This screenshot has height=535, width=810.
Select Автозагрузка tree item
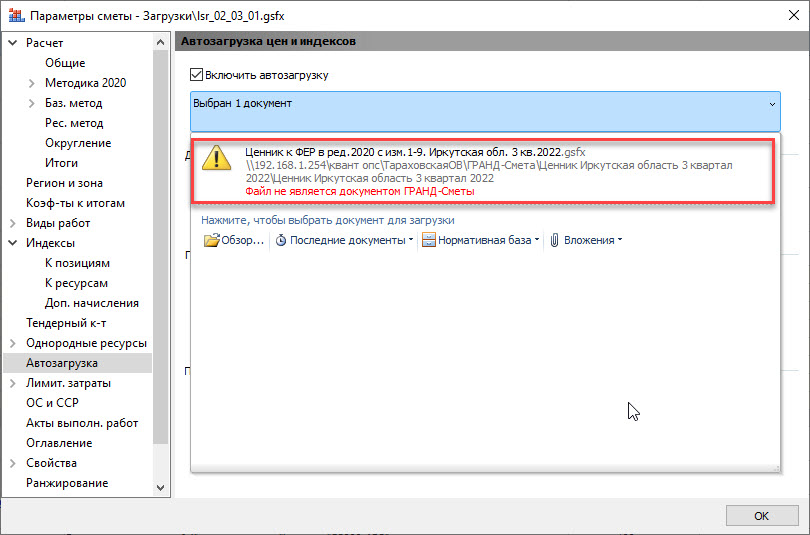tap(77, 363)
